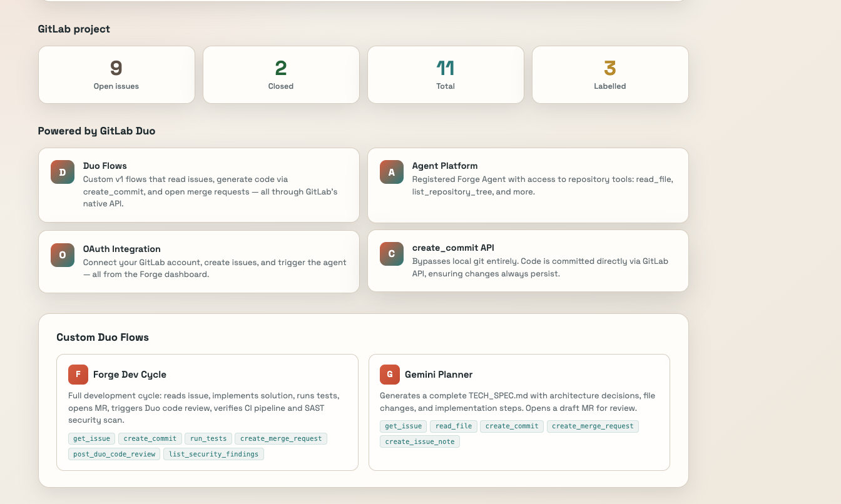Click the Agent Platform description paragraph

click(x=543, y=185)
